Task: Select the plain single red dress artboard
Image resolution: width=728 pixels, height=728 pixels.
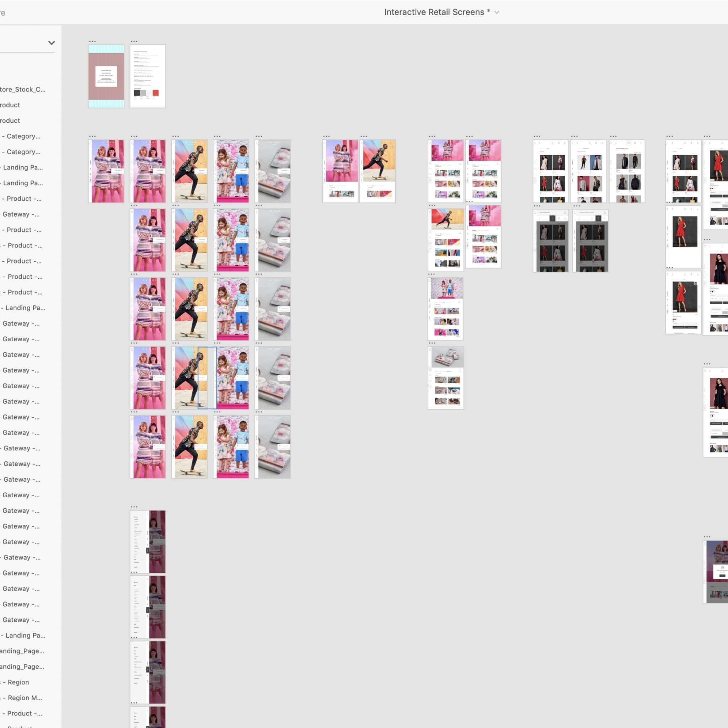Action: [x=683, y=237]
